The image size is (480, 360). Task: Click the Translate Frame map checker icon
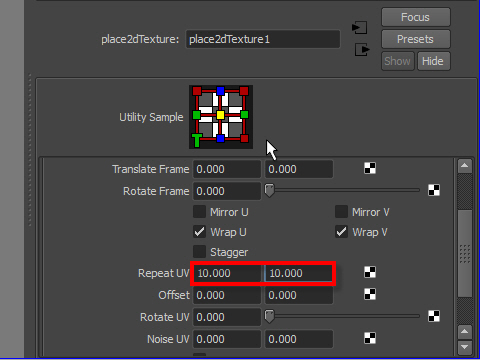(x=370, y=168)
